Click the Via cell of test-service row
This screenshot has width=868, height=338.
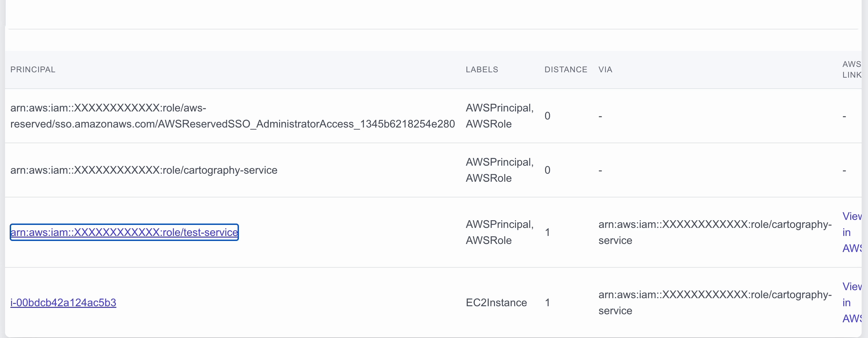click(714, 232)
